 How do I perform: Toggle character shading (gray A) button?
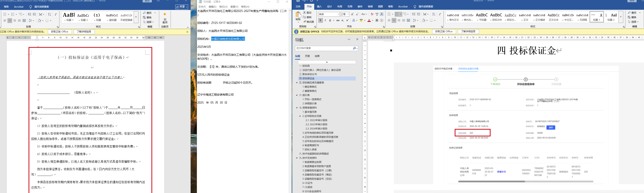pos(377,21)
